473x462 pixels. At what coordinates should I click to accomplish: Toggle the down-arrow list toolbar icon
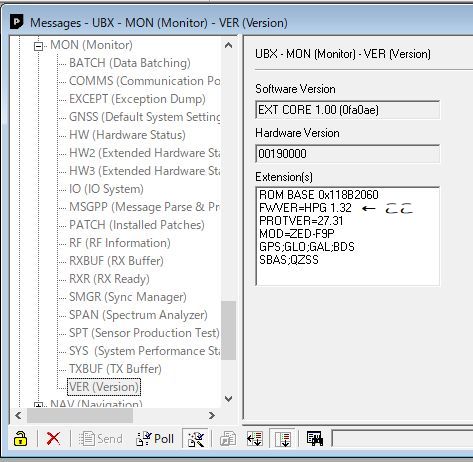(283, 439)
